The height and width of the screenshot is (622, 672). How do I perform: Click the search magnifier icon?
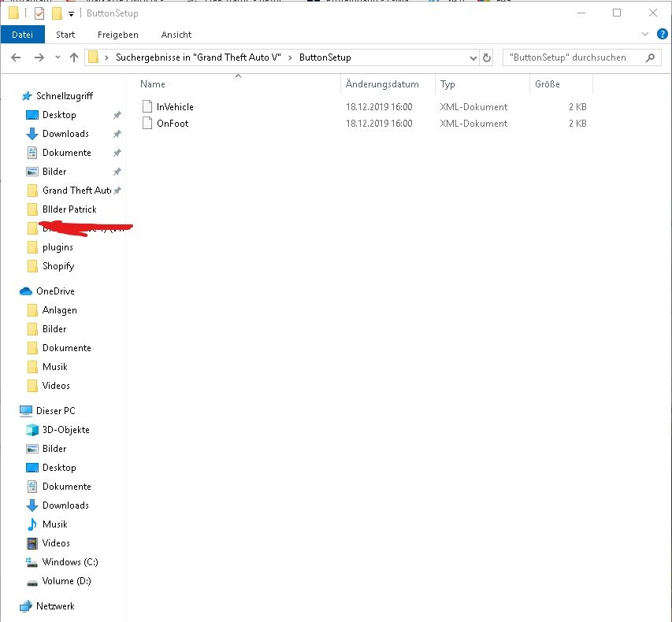650,57
